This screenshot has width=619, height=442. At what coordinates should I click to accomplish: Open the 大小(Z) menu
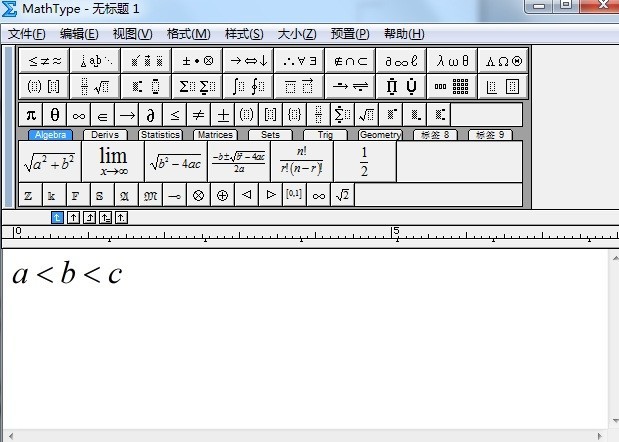coord(297,34)
